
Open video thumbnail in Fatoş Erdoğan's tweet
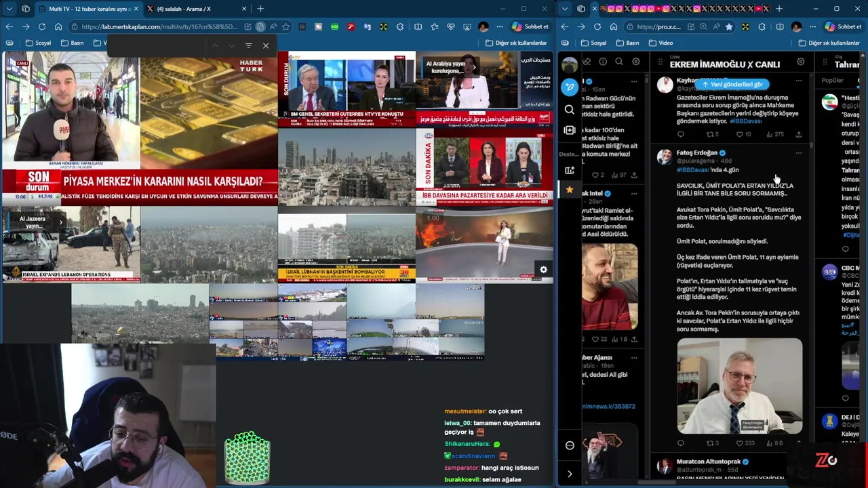739,386
